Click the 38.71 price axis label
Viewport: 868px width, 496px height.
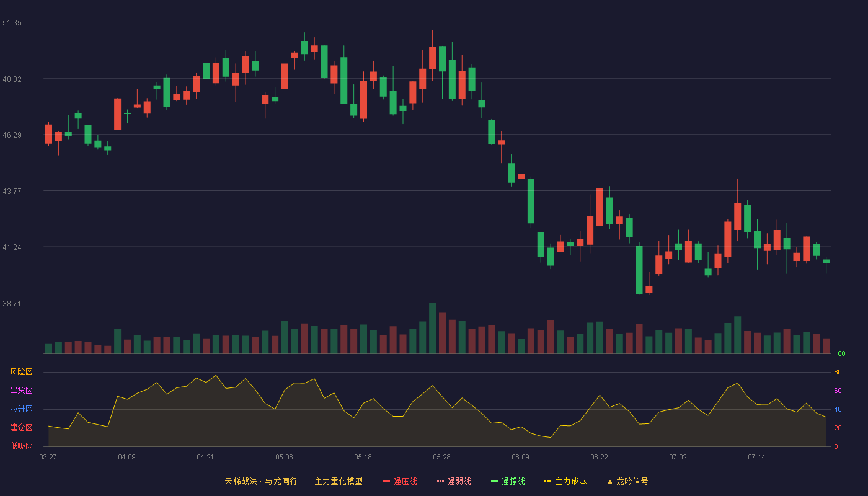[12, 303]
